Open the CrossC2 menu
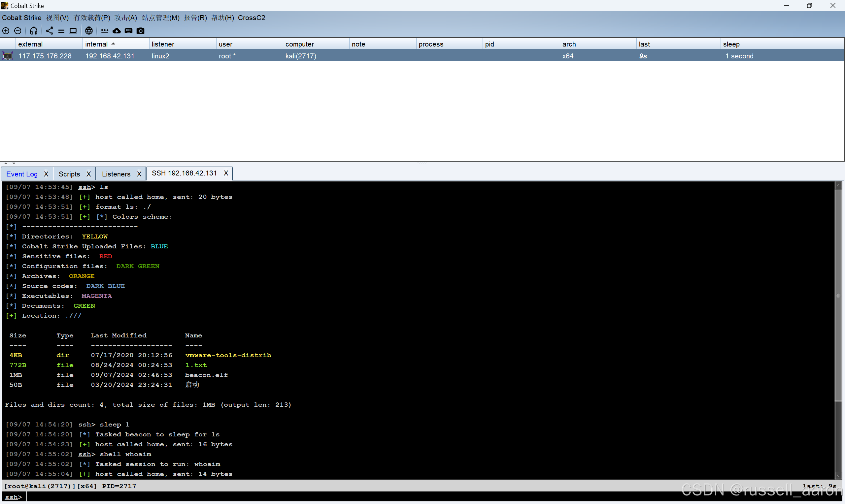845x504 pixels. (251, 18)
